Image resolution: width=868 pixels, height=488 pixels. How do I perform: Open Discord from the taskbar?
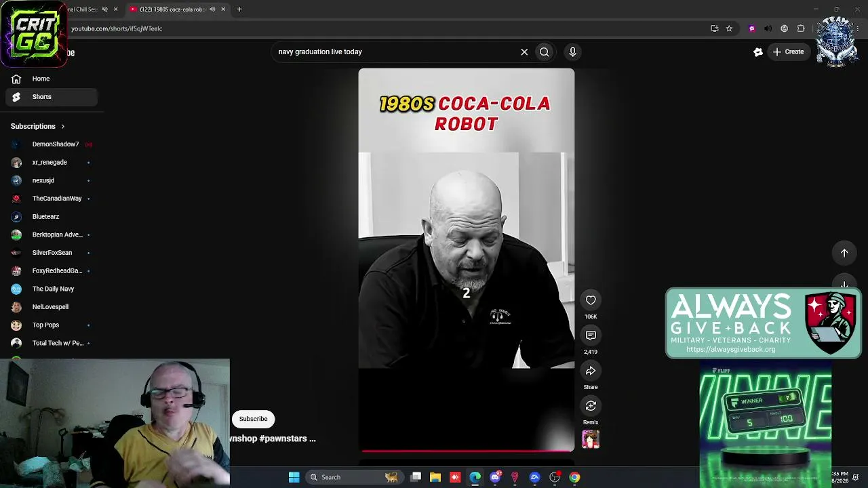click(495, 477)
